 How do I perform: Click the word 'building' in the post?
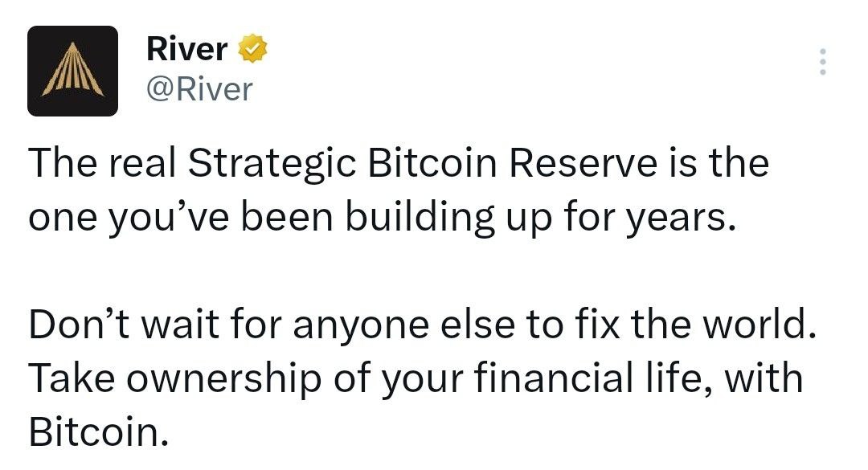pos(420,217)
